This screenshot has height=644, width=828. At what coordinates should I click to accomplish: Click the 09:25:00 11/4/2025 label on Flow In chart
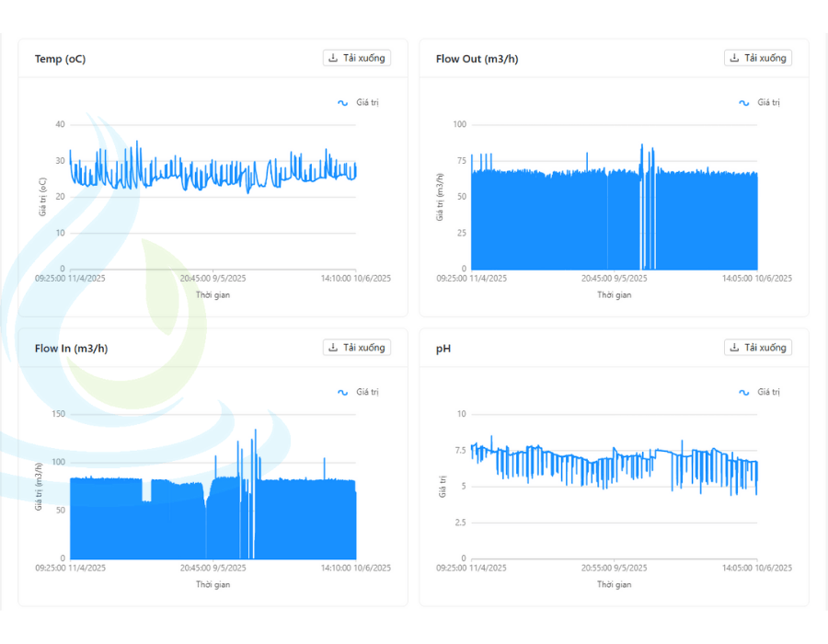(71, 568)
